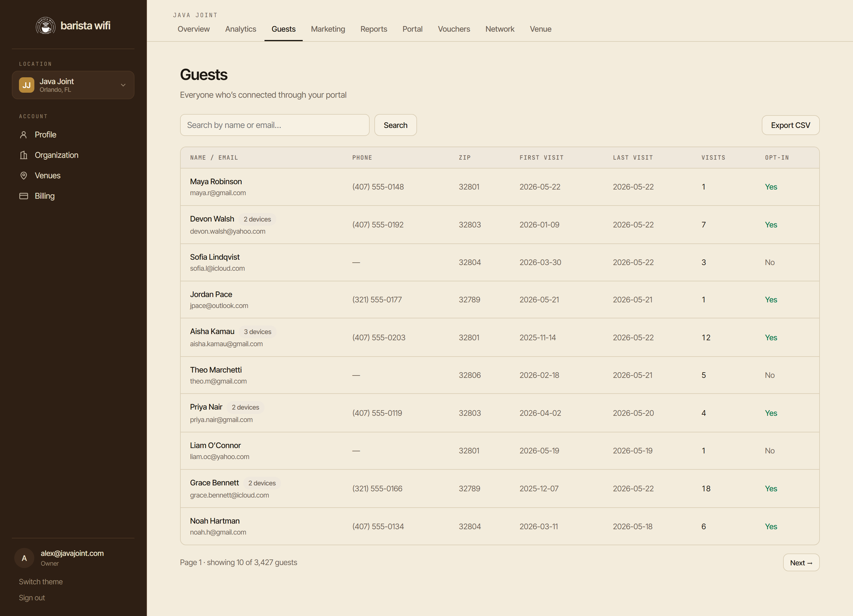Open the Overview tab
This screenshot has width=853, height=616.
[194, 29]
